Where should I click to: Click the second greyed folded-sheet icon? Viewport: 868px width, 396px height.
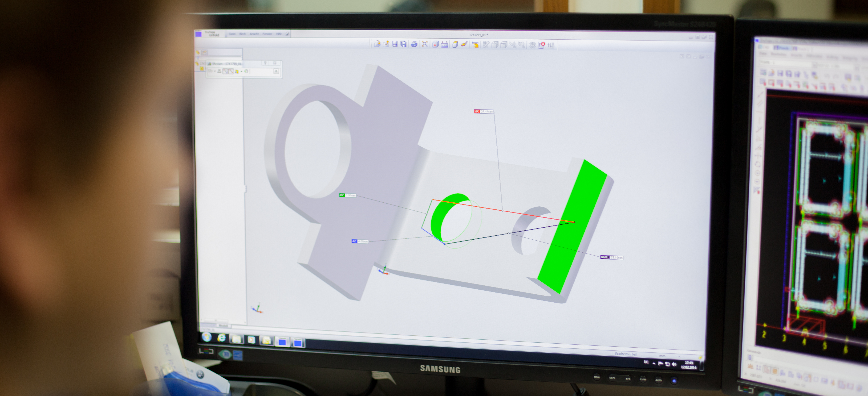(x=522, y=45)
